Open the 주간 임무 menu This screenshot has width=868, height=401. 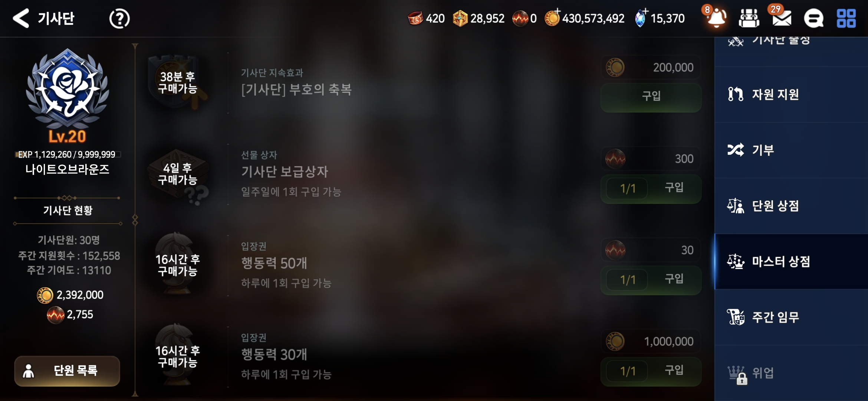[x=791, y=317]
